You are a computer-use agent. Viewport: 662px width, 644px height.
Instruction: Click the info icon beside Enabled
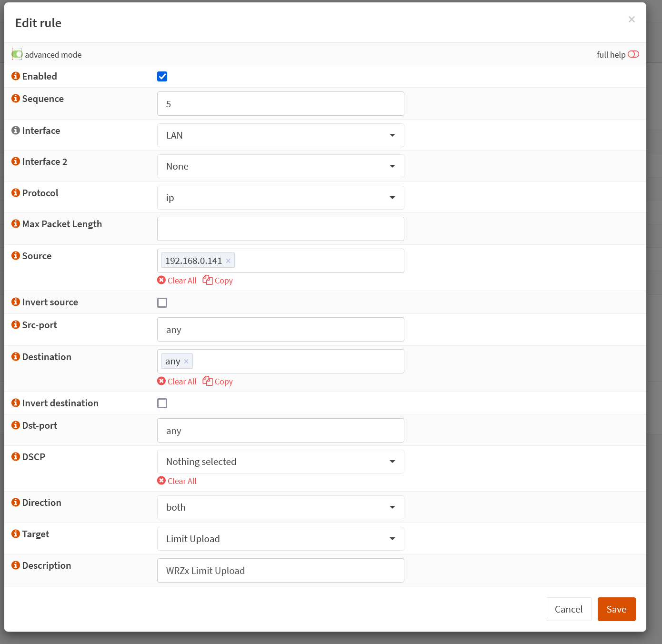coord(16,76)
